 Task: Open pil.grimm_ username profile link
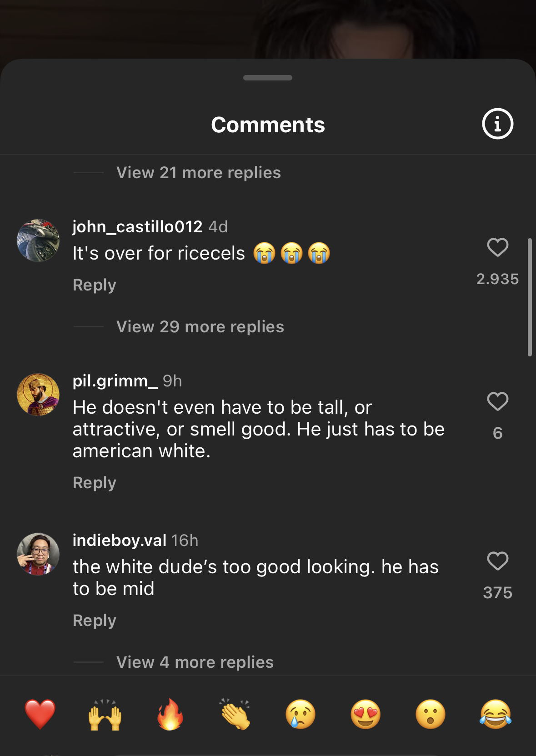pyautogui.click(x=115, y=381)
